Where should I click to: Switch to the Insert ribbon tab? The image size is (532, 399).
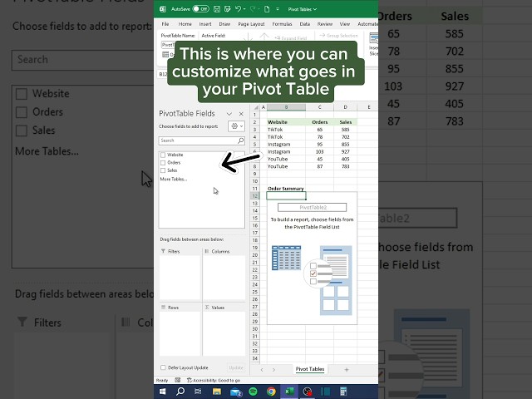pos(205,24)
